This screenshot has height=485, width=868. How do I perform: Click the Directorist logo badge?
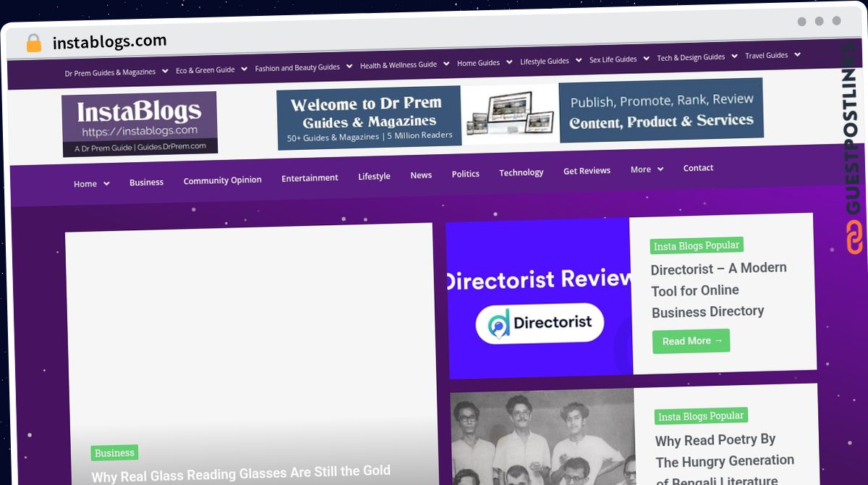(x=539, y=324)
